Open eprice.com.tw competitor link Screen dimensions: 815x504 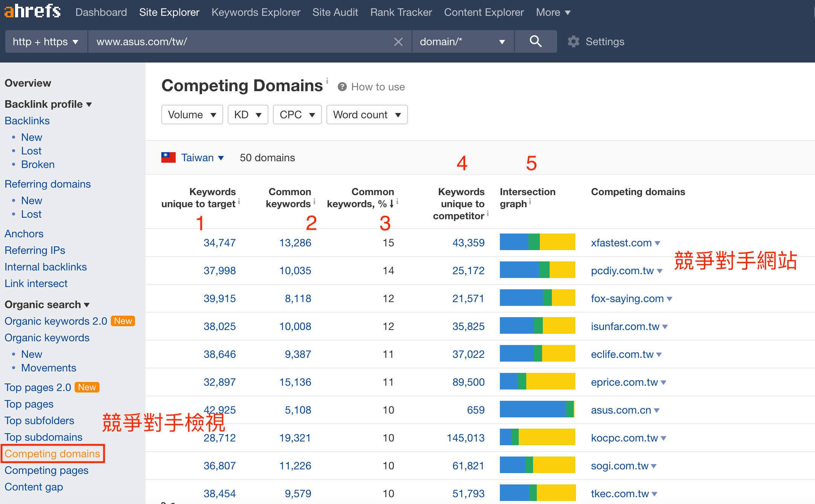point(624,382)
